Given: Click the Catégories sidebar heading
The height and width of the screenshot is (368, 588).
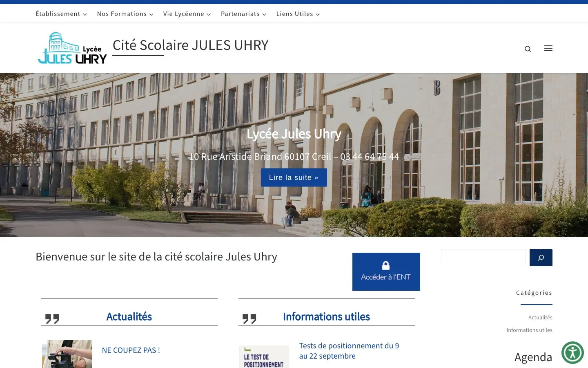Looking at the screenshot, I should [534, 293].
